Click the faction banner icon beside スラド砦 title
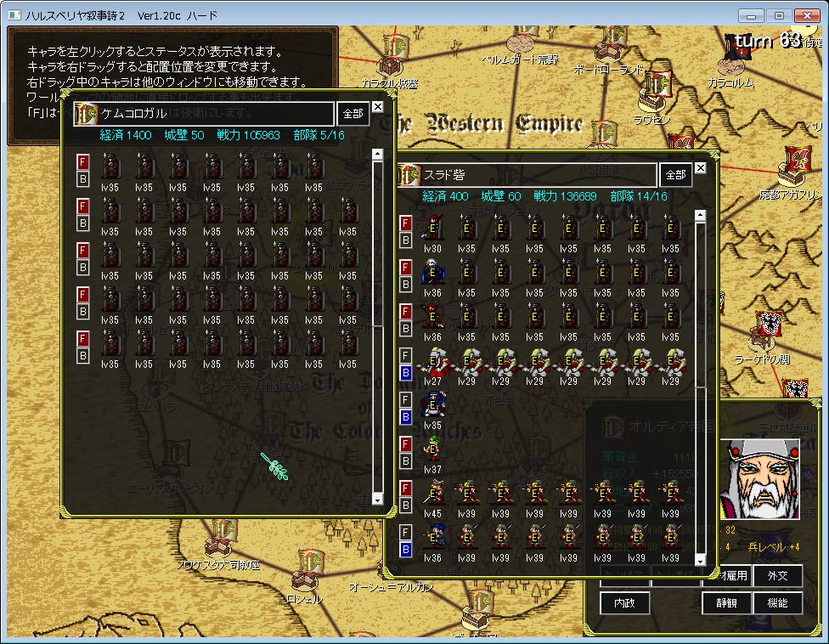 click(409, 175)
